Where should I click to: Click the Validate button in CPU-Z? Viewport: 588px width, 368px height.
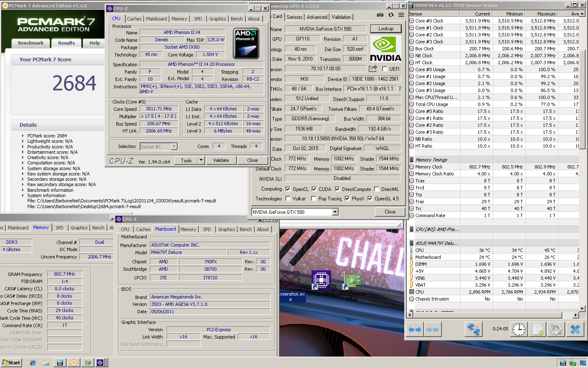221,160
